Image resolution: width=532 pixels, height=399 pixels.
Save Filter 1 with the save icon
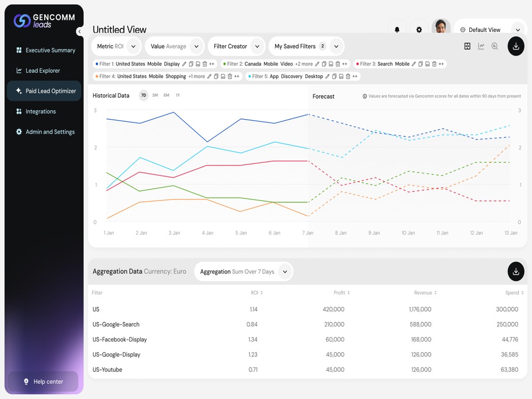point(198,64)
